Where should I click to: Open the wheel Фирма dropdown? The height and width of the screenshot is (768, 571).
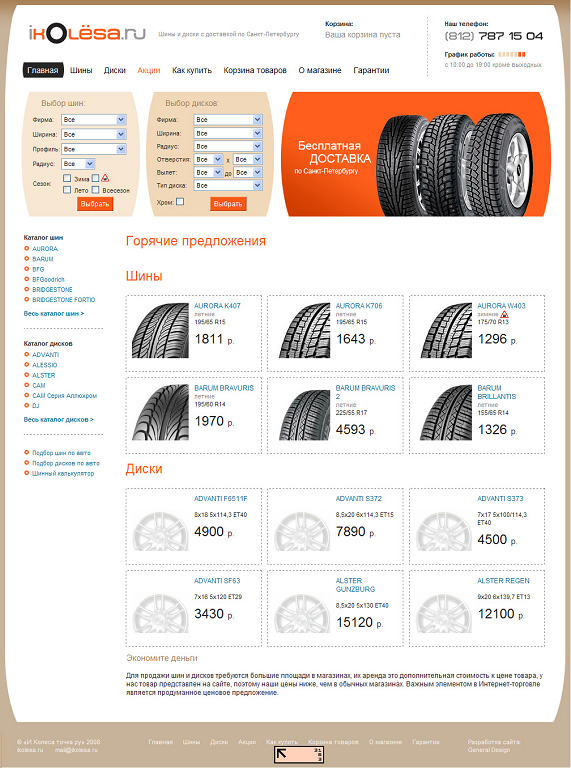tap(228, 120)
